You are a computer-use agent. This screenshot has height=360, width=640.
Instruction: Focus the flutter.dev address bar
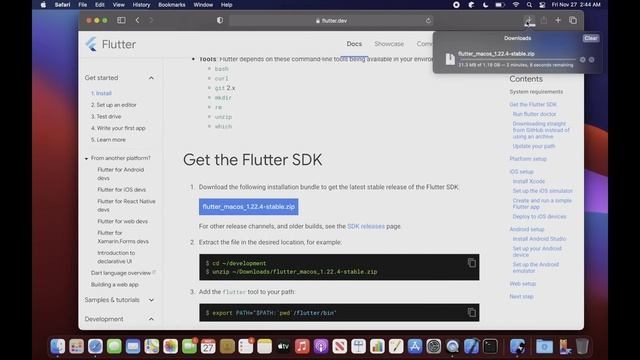pos(331,20)
